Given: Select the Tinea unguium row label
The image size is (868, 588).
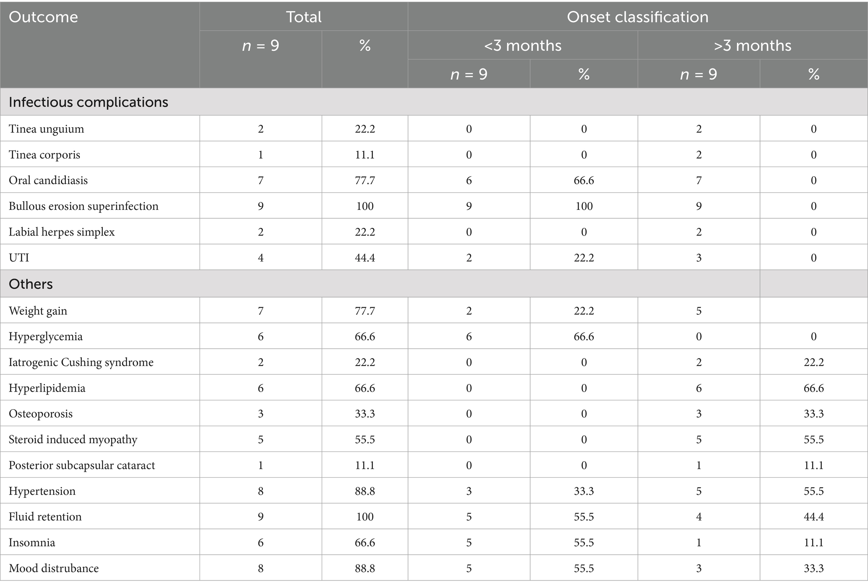Looking at the screenshot, I should pyautogui.click(x=46, y=129).
